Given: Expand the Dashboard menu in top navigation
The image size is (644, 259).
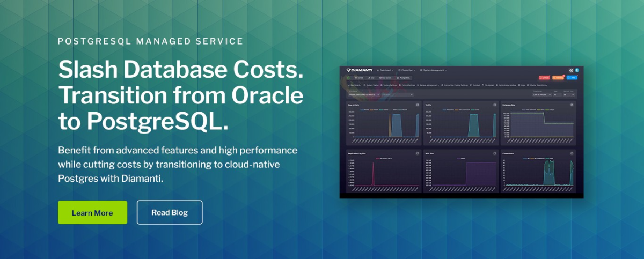Looking at the screenshot, I should click(385, 70).
